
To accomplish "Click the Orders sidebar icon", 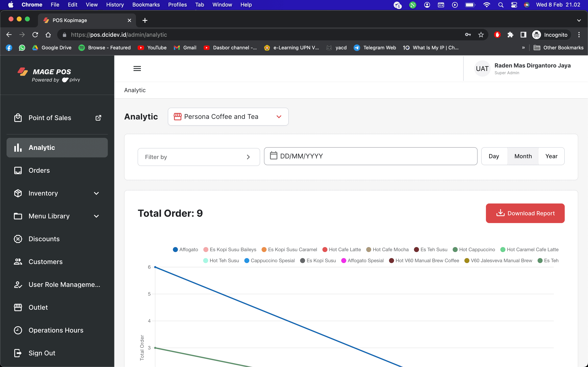I will pos(18,170).
